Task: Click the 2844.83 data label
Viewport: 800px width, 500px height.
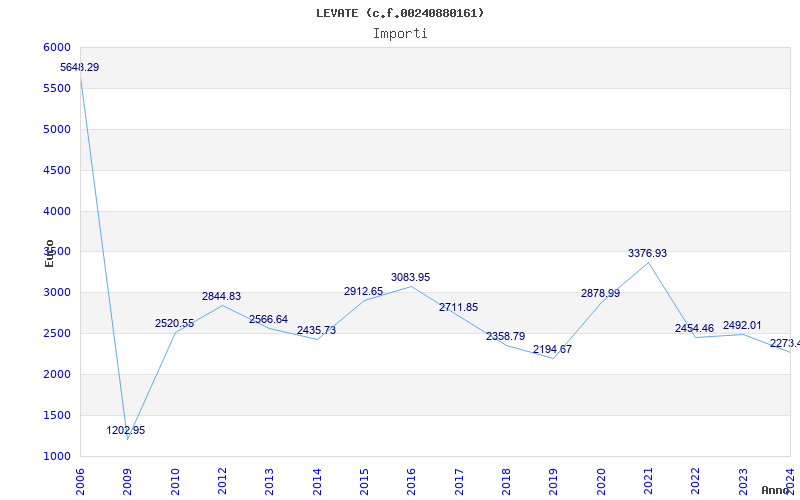Action: tap(221, 296)
